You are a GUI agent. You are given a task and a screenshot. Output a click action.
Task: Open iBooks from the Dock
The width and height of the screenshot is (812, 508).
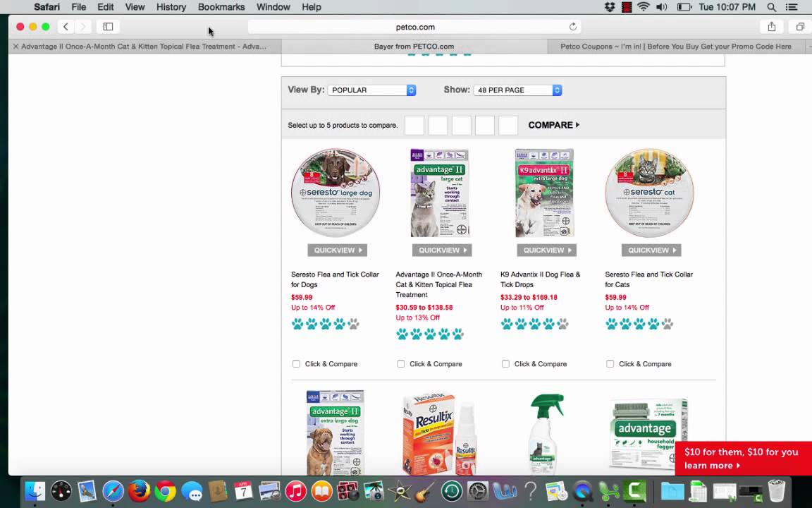(321, 491)
